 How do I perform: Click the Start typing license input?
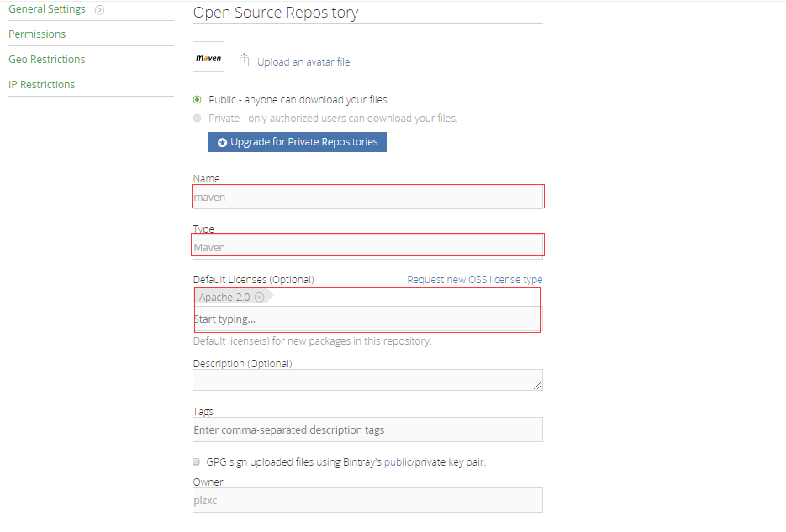point(367,319)
